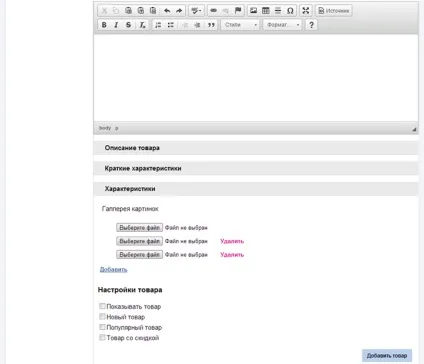
Task: Toggle italic formatting
Action: (116, 25)
